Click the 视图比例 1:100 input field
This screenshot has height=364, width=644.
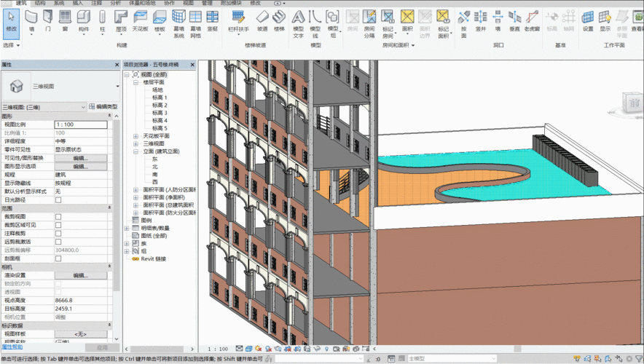tap(80, 124)
